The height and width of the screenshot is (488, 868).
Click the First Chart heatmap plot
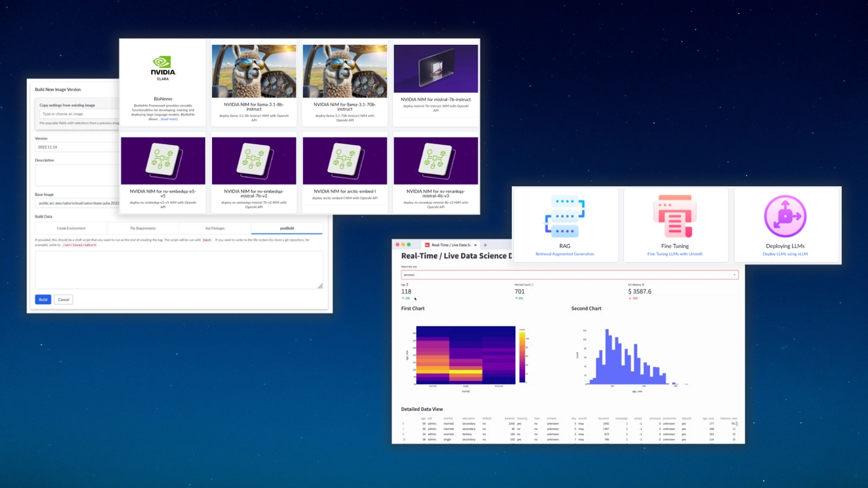coord(465,355)
